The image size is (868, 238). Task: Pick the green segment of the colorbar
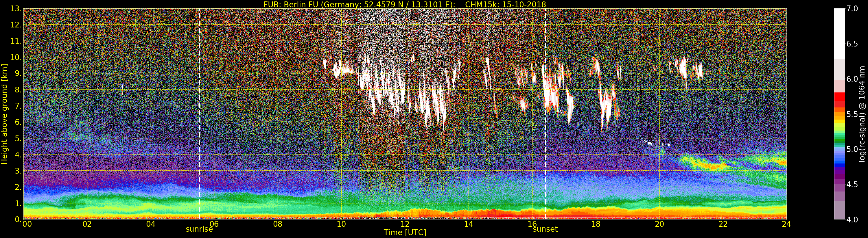coord(839,140)
